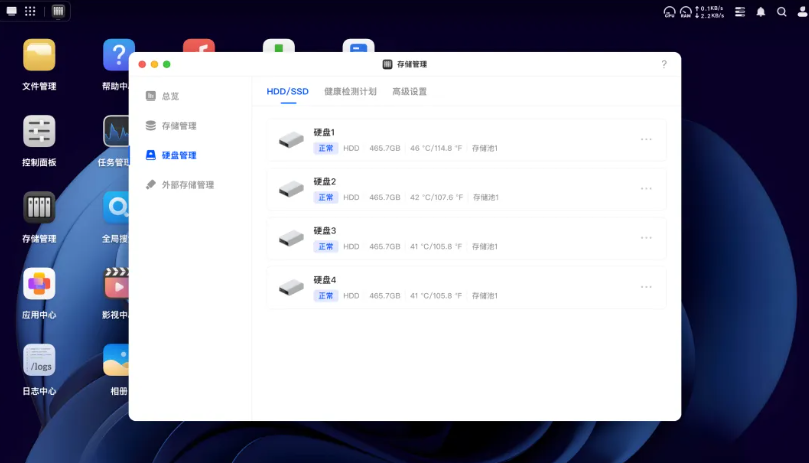Click the 正常 status badge of 硬盘4
Image resolution: width=809 pixels, height=463 pixels.
326,296
